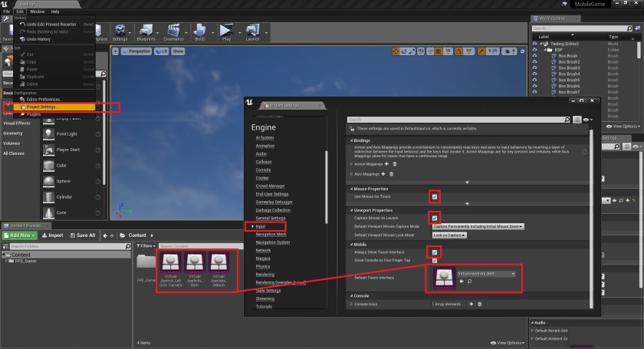This screenshot has height=349, width=644.
Task: Add a new Action Mapping with plus icon
Action: click(x=386, y=163)
